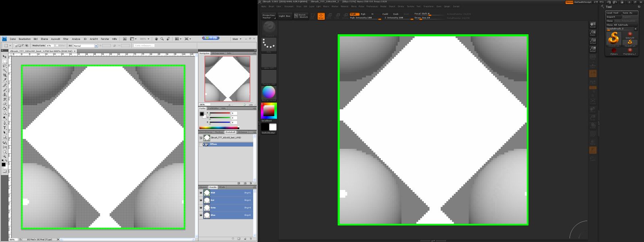Activate the Hand tool in Photoshop top bar

coord(156,39)
